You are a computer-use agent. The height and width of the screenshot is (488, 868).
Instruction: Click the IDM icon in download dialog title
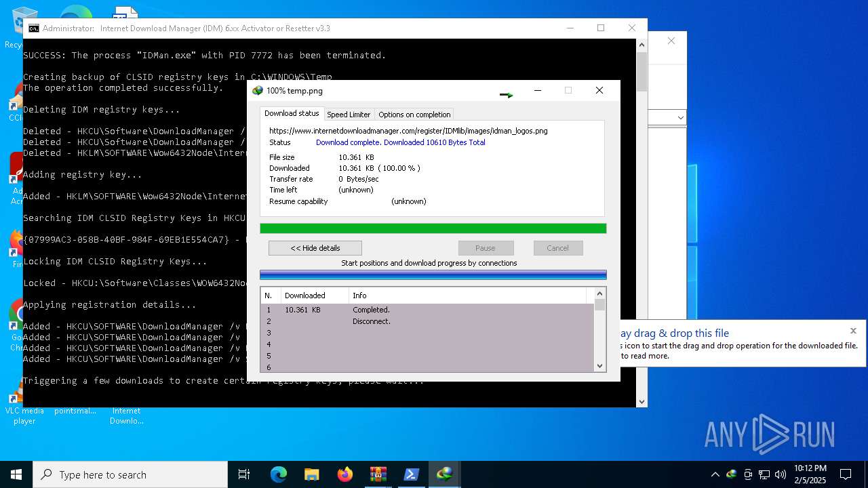click(x=258, y=90)
